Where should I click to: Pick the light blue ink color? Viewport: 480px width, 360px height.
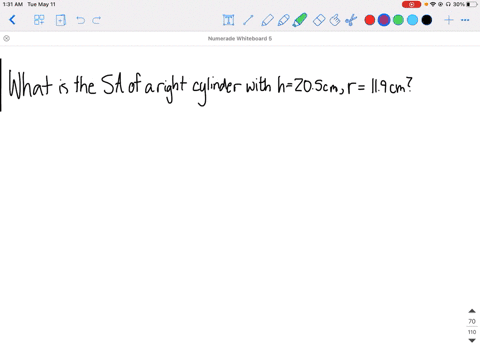[x=412, y=20]
